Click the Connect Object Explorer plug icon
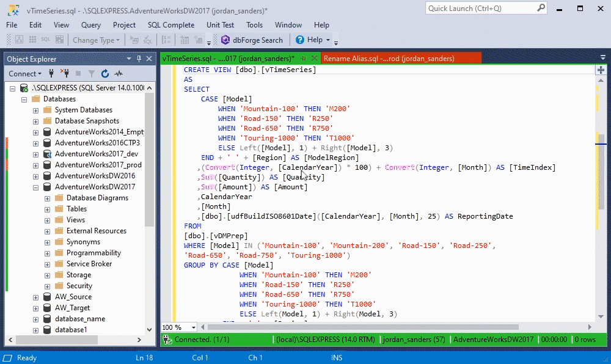The image size is (611, 364). 52,74
